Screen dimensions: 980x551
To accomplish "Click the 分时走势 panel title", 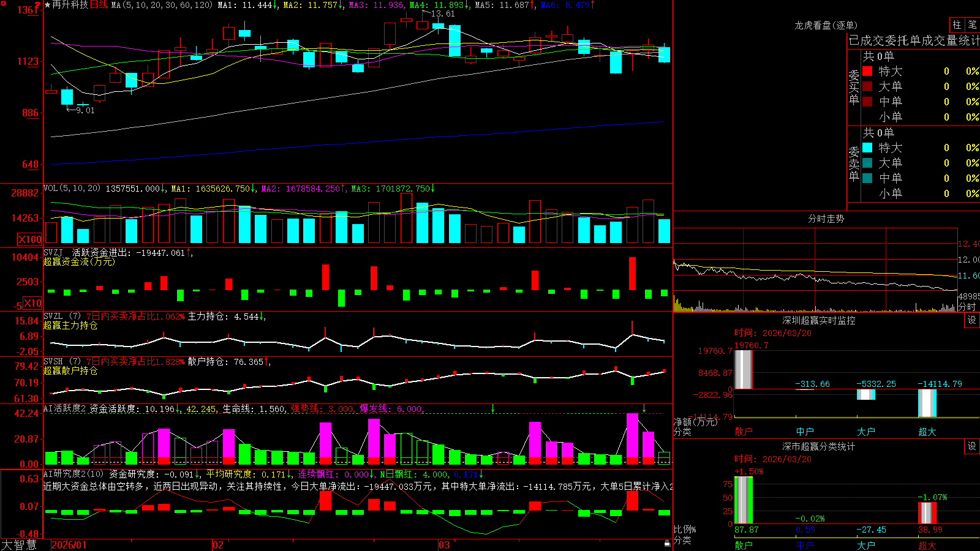I will 826,219.
